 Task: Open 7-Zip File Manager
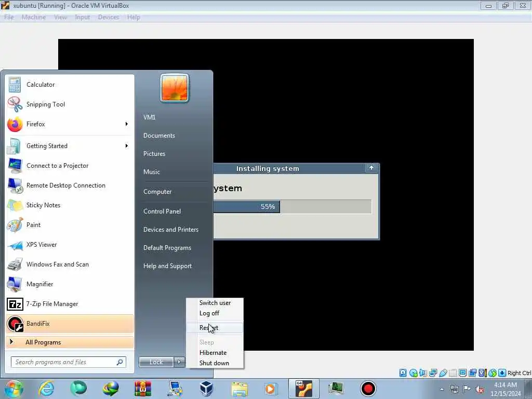[x=70, y=303]
